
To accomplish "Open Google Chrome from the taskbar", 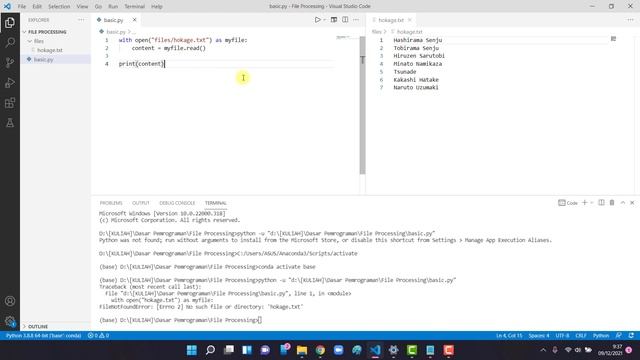I will click(x=320, y=350).
